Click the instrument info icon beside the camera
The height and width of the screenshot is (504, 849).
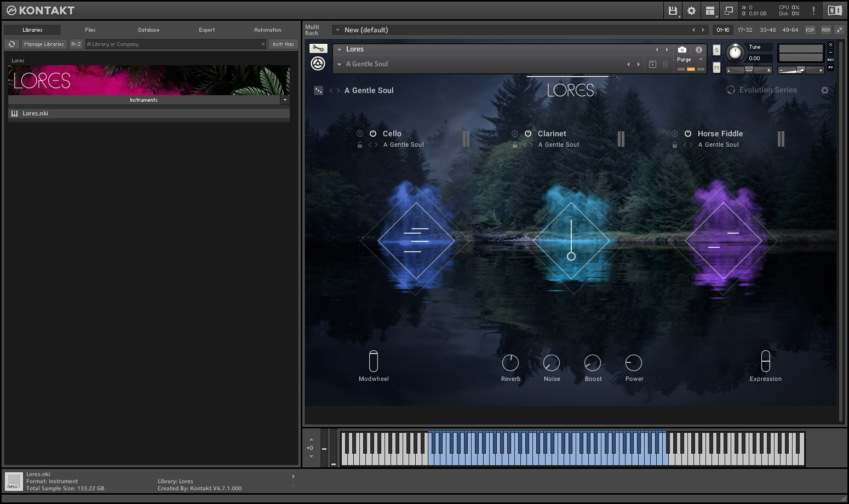(698, 50)
